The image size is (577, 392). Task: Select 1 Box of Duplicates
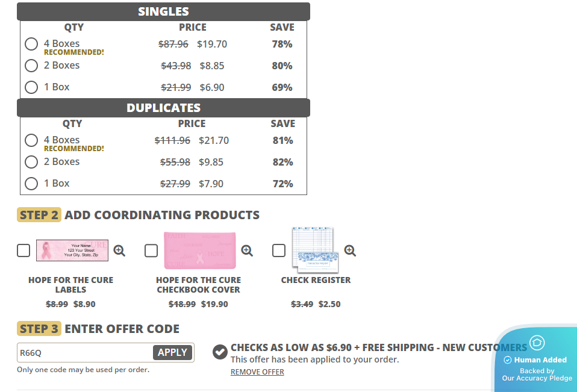pyautogui.click(x=31, y=184)
